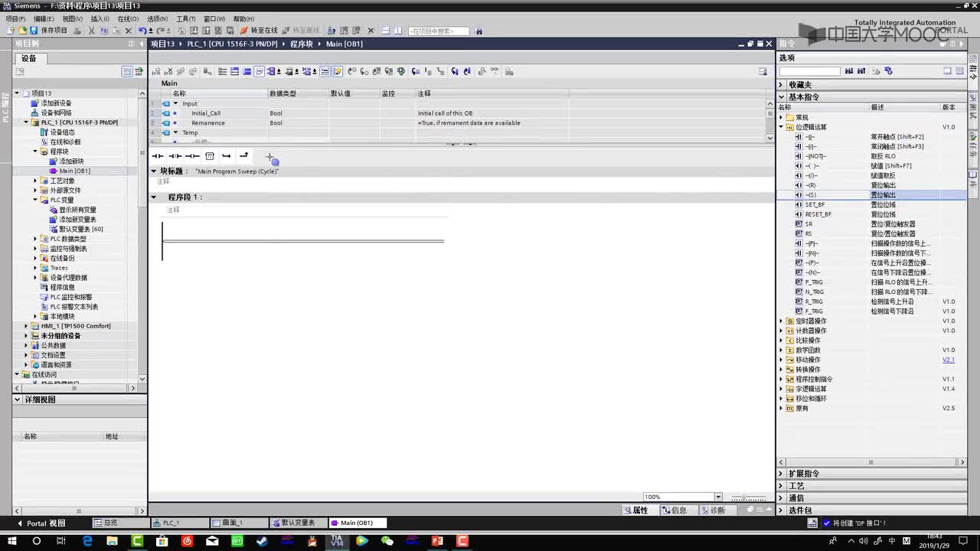The width and height of the screenshot is (980, 551).
Task: Click the 属性 properties tab
Action: click(635, 510)
